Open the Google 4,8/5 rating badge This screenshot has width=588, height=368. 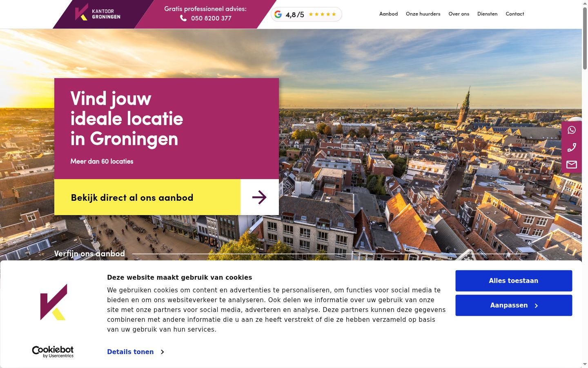306,14
